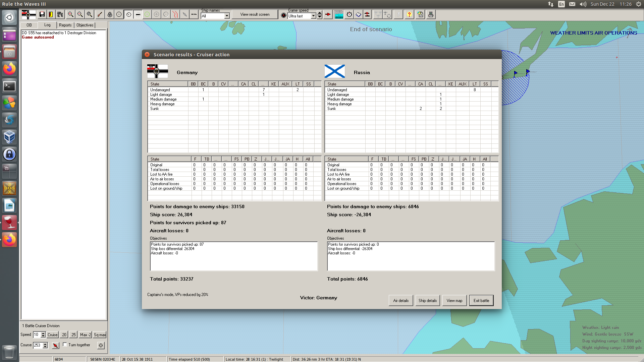This screenshot has height=362, width=644.
Task: Click the German naval flag toolbar icon
Action: click(x=29, y=14)
